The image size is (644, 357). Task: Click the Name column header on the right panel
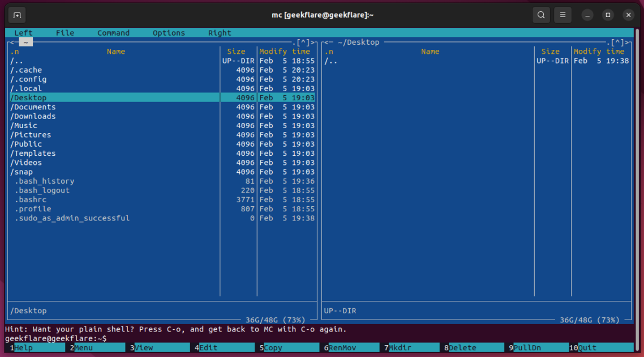click(430, 51)
